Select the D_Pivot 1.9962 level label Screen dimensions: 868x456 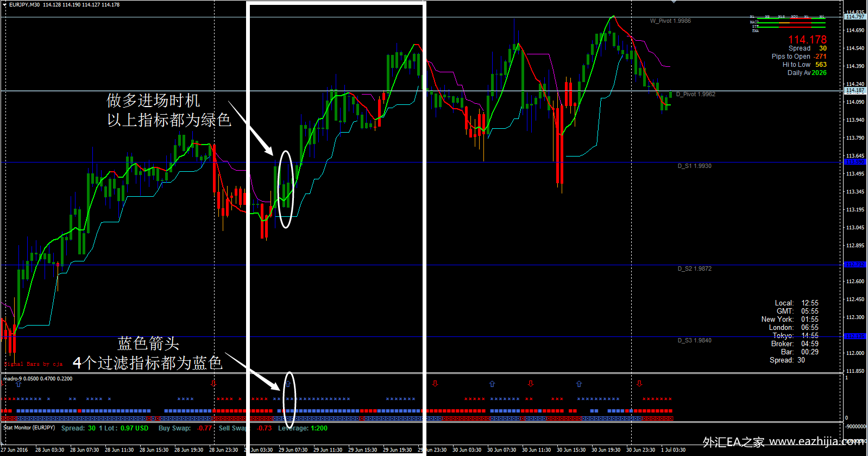click(696, 94)
